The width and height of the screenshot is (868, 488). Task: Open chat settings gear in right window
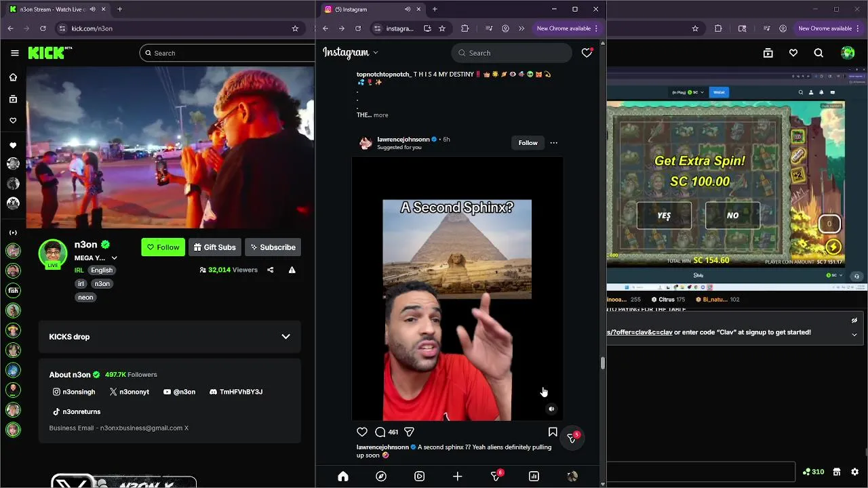pyautogui.click(x=854, y=472)
